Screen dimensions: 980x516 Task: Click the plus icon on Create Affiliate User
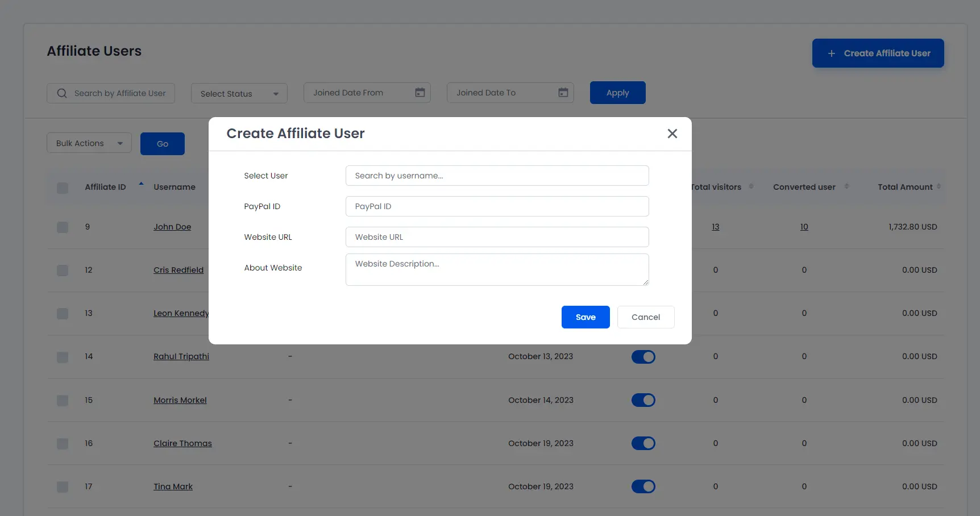tap(832, 53)
